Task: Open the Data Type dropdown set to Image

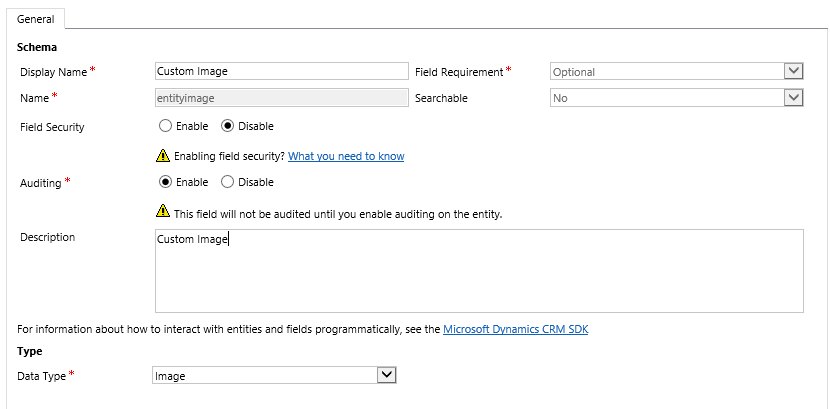Action: click(x=274, y=376)
